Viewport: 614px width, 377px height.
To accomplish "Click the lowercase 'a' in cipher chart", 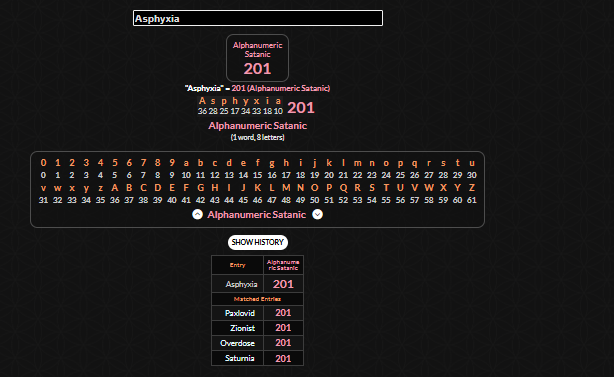I will [186, 163].
